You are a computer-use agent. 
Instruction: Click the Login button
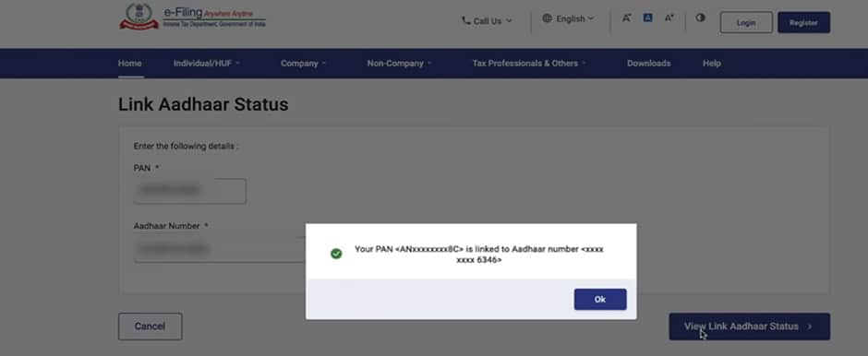coord(746,23)
